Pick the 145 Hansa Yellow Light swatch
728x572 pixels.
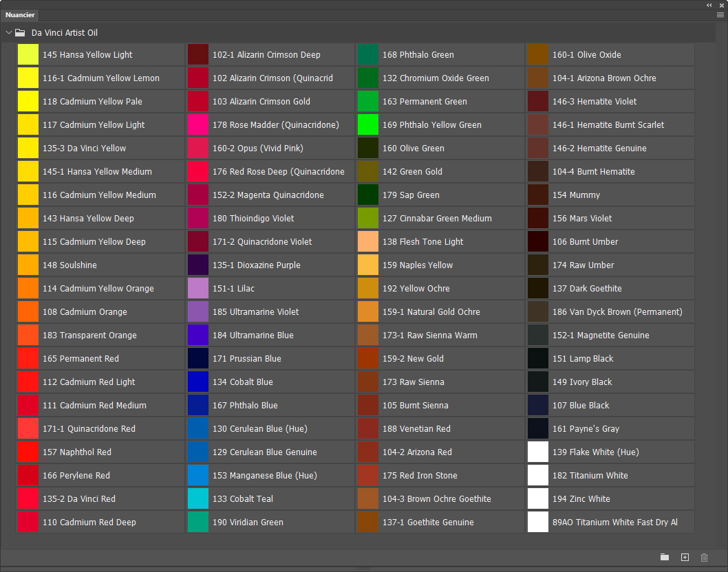pyautogui.click(x=28, y=55)
